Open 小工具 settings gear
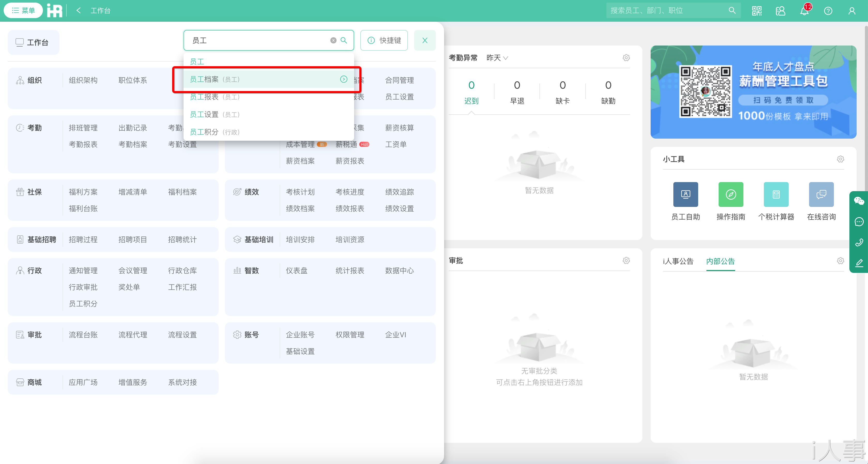Viewport: 868px width, 464px height. click(x=840, y=159)
